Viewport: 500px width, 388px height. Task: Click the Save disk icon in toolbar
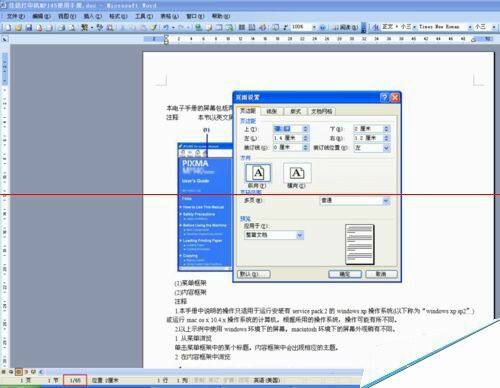tap(29, 28)
